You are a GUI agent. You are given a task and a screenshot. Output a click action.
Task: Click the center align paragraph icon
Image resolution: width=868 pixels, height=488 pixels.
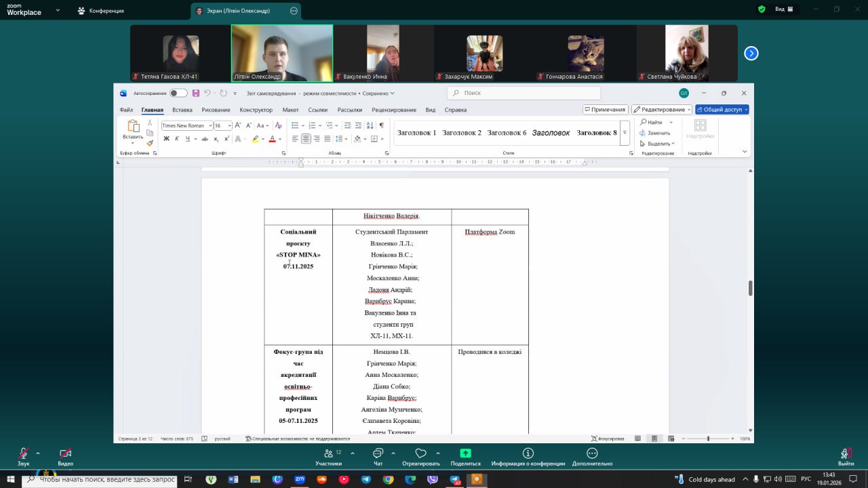[306, 139]
